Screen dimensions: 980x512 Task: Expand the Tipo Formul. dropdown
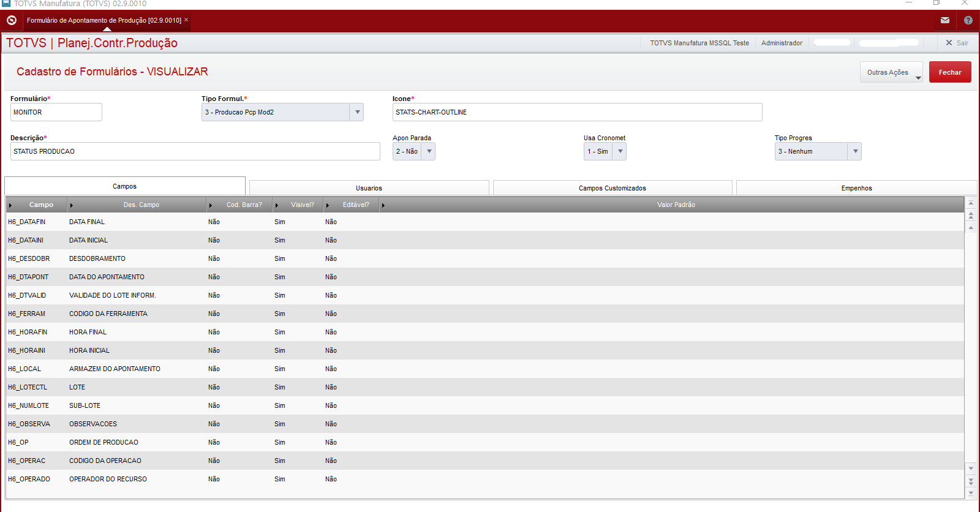point(357,112)
